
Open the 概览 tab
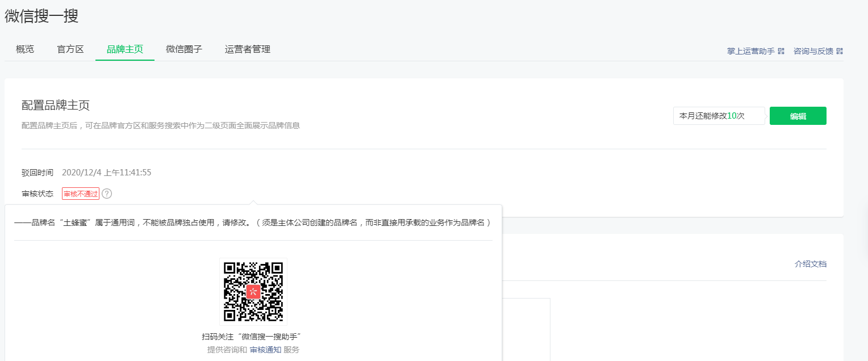pyautogui.click(x=25, y=49)
